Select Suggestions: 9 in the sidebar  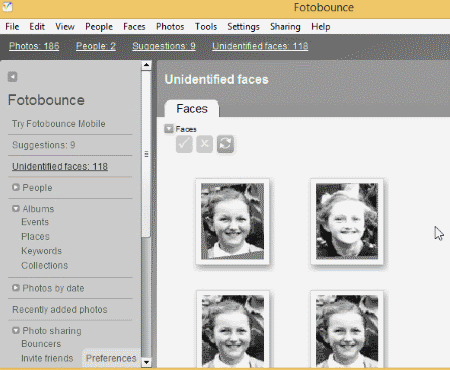[44, 145]
